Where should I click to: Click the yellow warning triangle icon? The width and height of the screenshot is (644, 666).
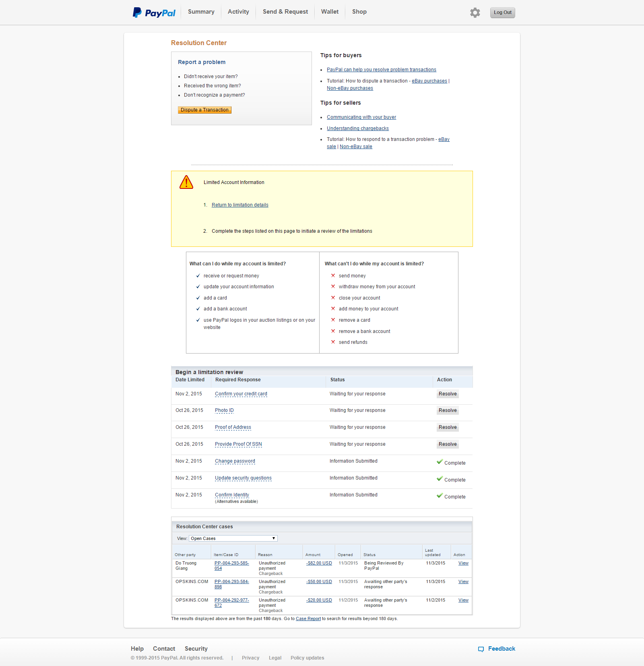(x=186, y=182)
